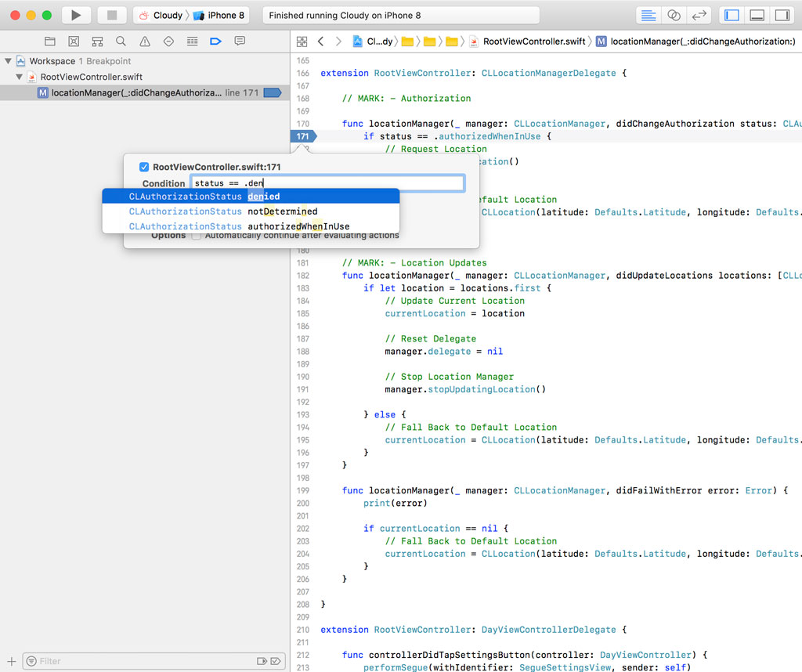This screenshot has width=802, height=672.
Task: Choose the Cloudy scheme in the toolbar
Action: coord(166,14)
